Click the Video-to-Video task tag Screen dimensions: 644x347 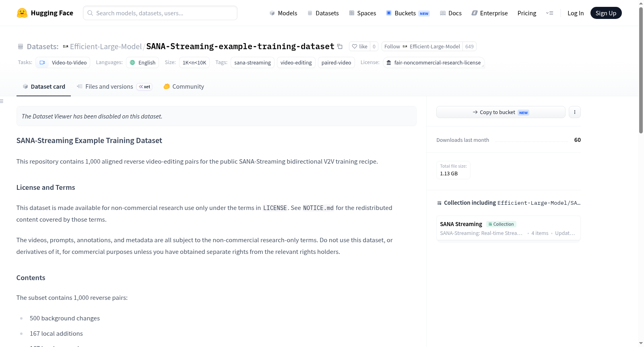63,62
